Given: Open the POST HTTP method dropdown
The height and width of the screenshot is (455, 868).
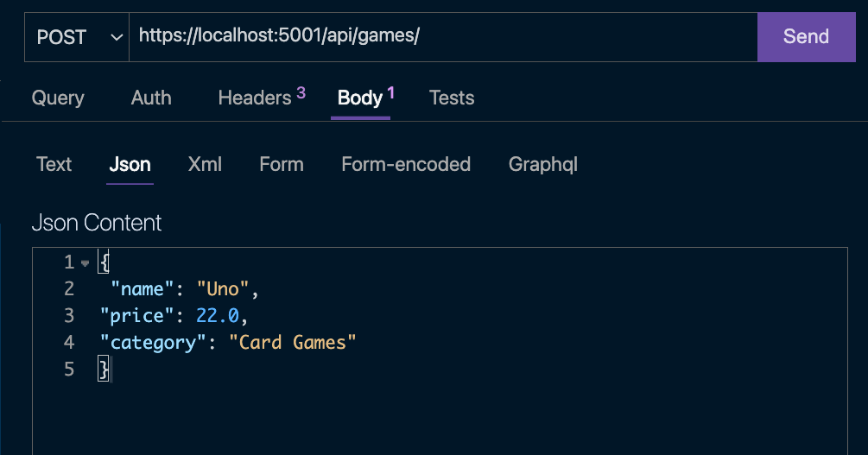Looking at the screenshot, I should point(76,36).
